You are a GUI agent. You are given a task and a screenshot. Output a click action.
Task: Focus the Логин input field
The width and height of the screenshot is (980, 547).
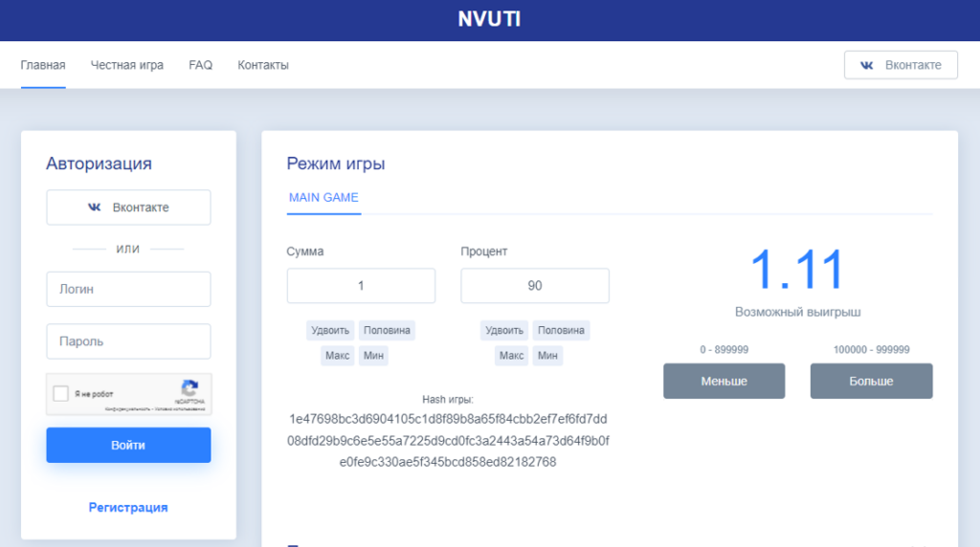click(x=129, y=289)
